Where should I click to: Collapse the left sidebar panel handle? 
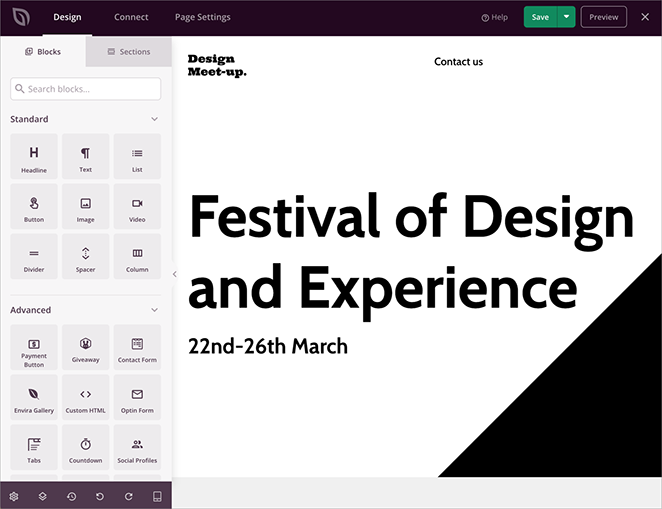coord(175,274)
